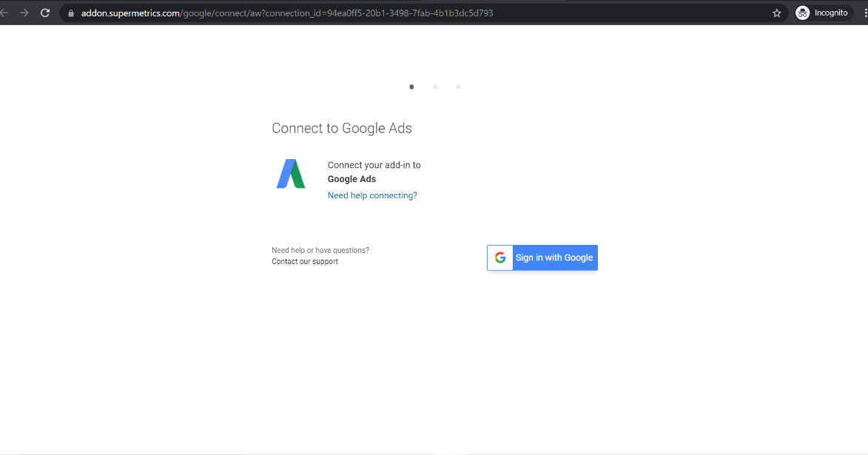Click the Incognito profile indicator
868x455 pixels.
(x=822, y=13)
